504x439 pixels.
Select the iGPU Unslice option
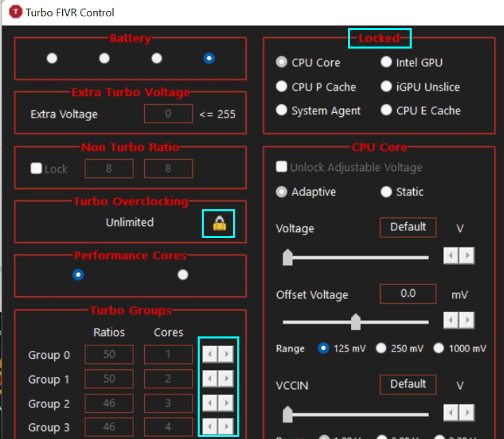[x=386, y=86]
